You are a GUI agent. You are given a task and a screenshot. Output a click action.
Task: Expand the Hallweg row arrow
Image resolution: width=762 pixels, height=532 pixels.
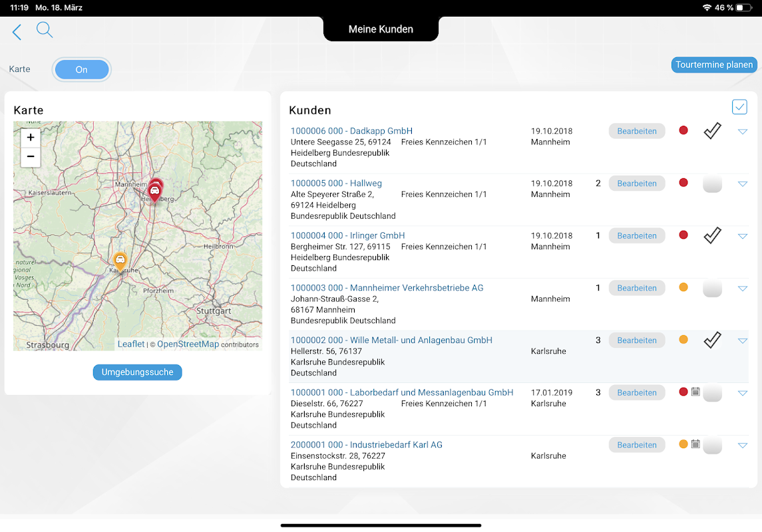coord(742,184)
